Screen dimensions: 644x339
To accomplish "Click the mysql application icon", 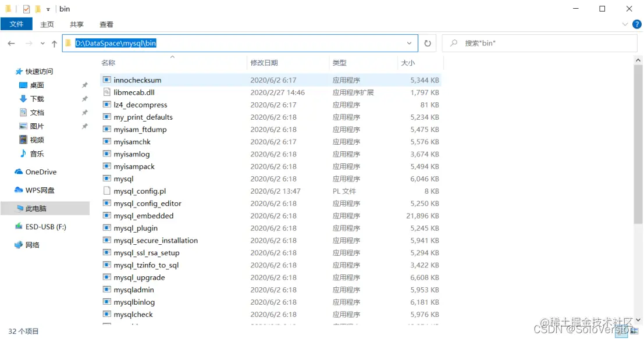I will [107, 178].
